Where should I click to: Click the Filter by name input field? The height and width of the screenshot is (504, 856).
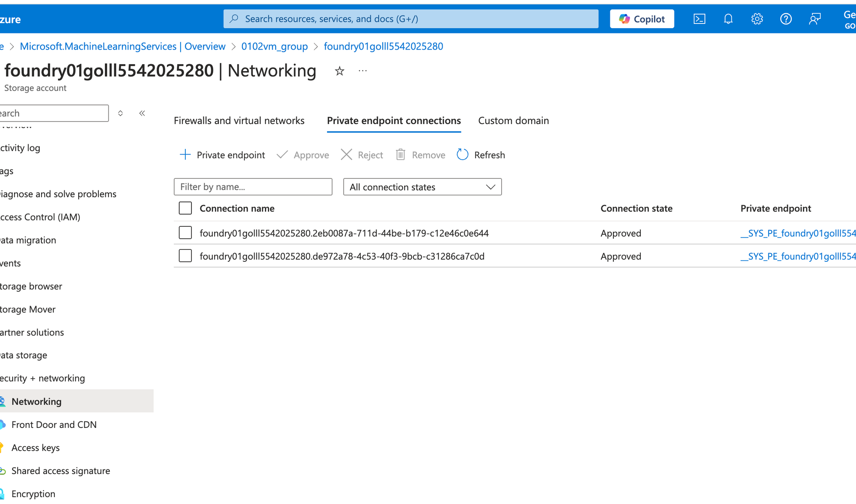click(x=253, y=187)
